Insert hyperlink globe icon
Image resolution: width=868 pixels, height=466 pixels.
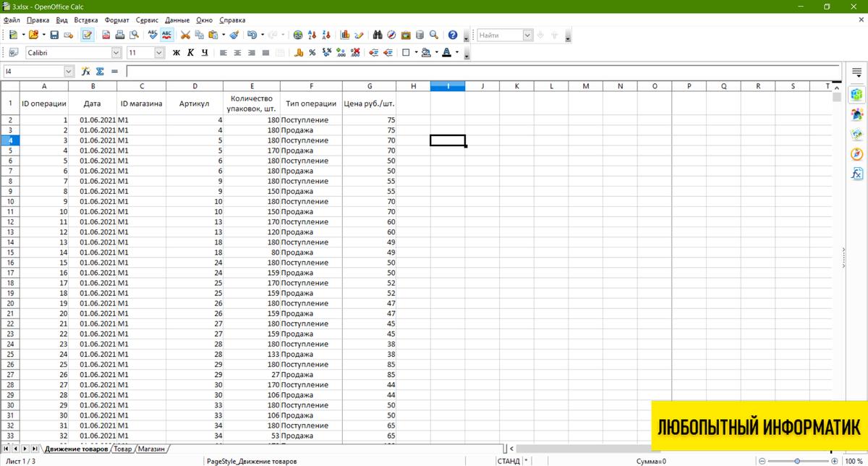point(298,35)
